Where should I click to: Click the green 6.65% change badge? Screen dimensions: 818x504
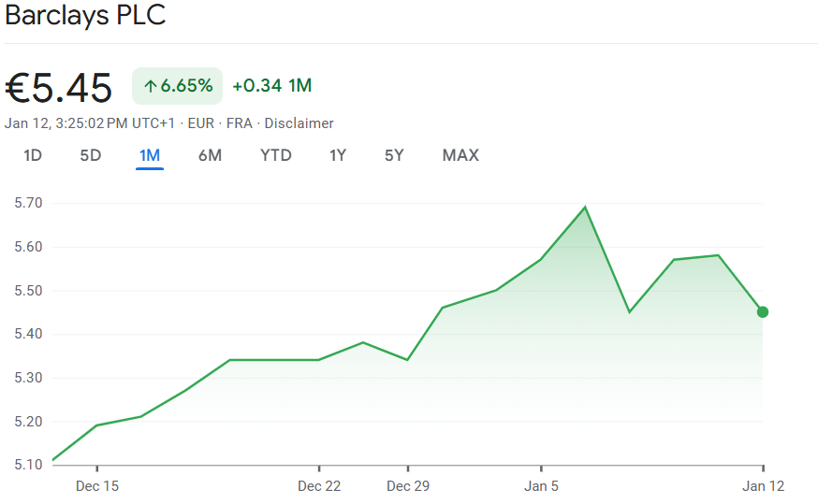point(178,86)
